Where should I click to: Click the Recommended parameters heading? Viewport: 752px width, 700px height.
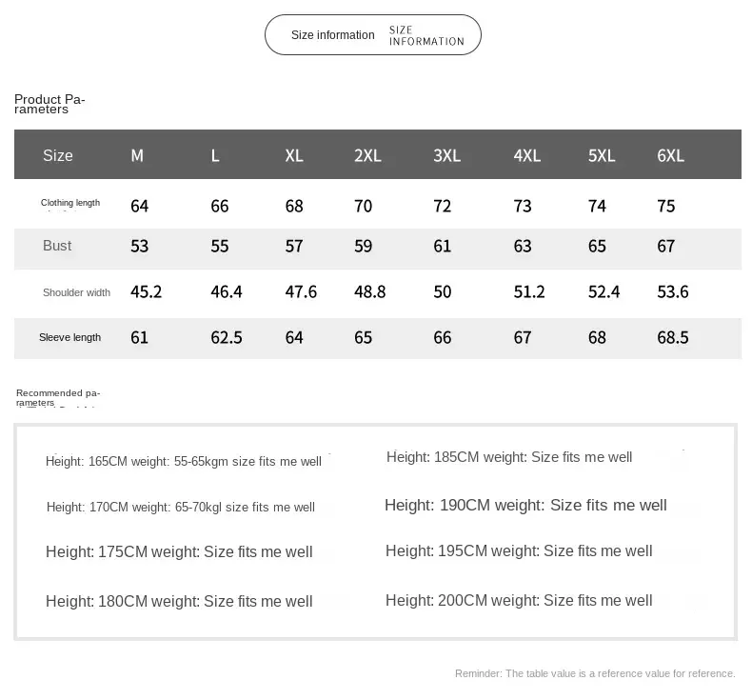click(57, 397)
